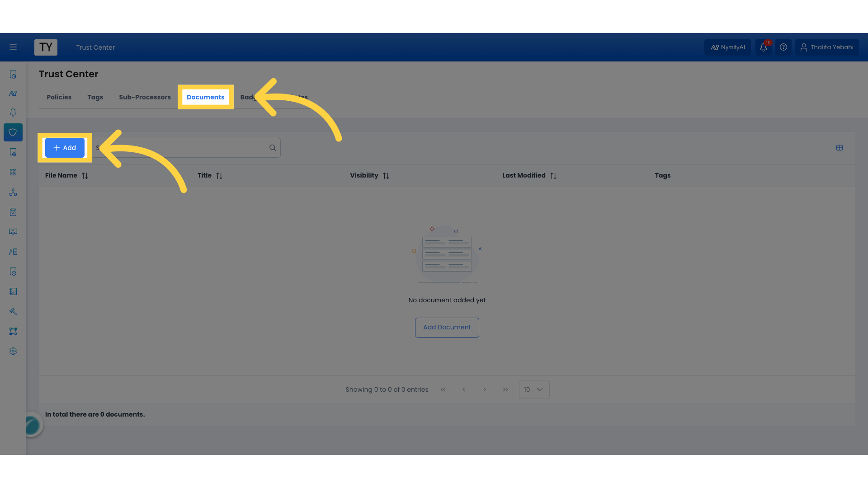Open the bell alerts sidebar icon

13,113
